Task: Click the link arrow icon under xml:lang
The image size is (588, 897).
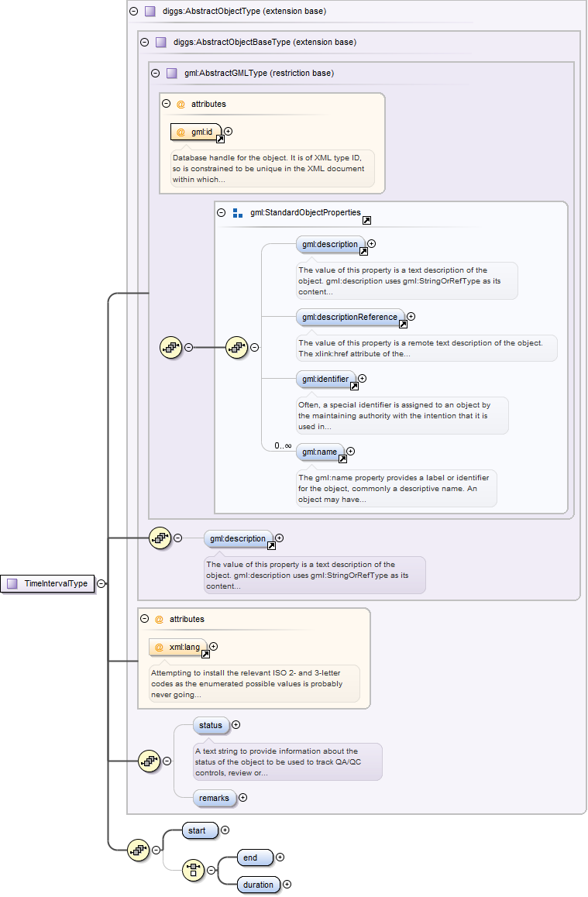Action: pos(205,654)
